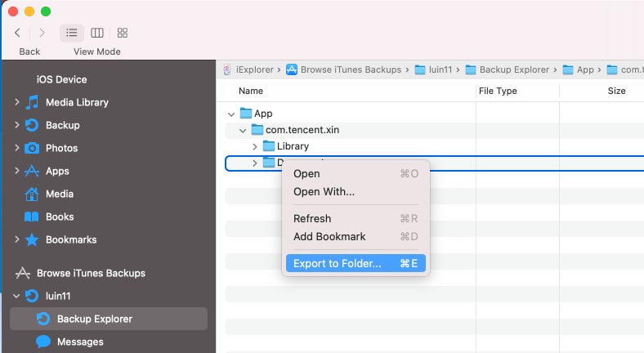
Task: Open Media house icon in sidebar
Action: click(32, 194)
